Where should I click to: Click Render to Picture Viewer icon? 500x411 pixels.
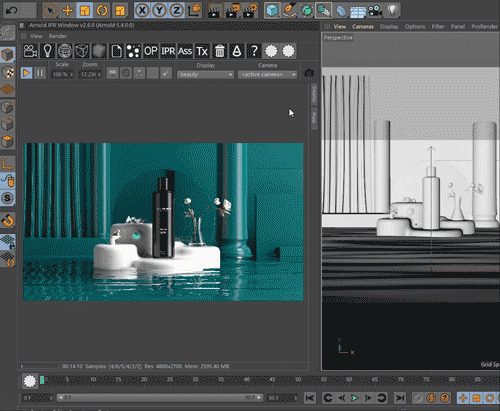(x=232, y=11)
